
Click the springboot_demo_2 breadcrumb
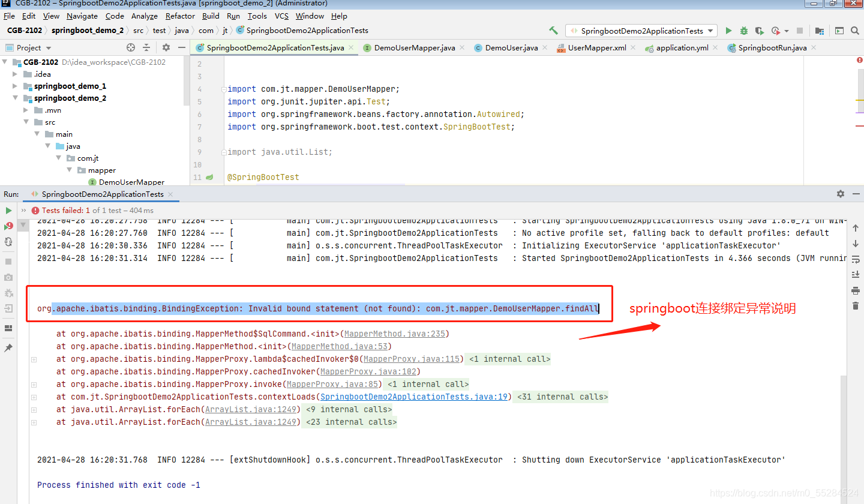[x=88, y=31]
